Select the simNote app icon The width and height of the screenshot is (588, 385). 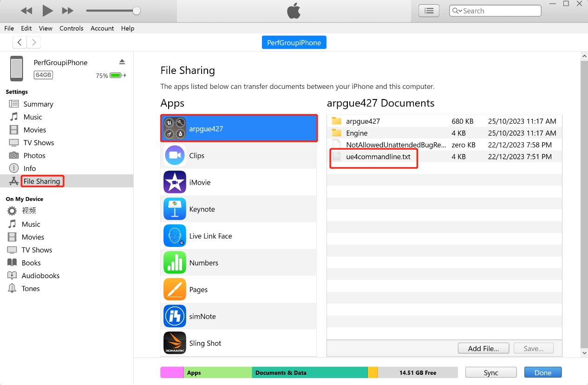pos(175,316)
